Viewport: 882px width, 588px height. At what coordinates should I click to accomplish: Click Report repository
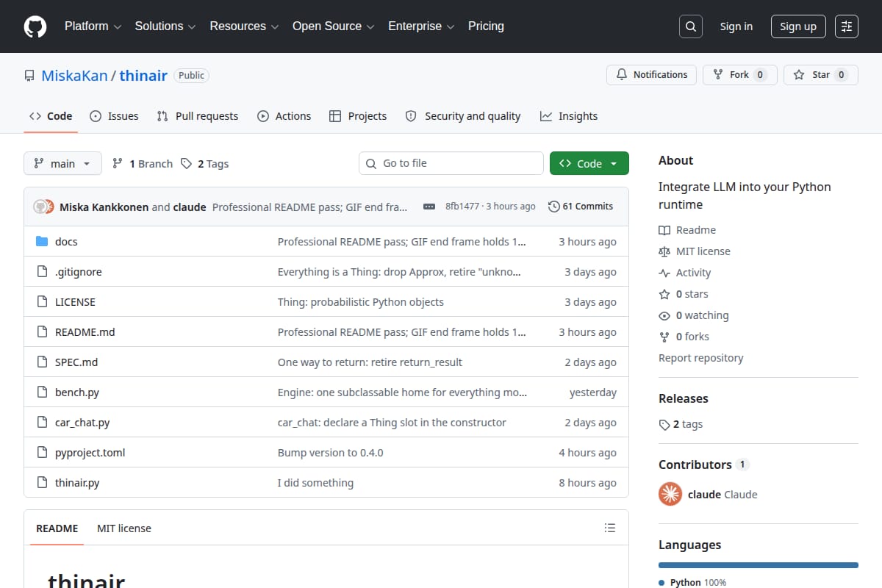(700, 358)
